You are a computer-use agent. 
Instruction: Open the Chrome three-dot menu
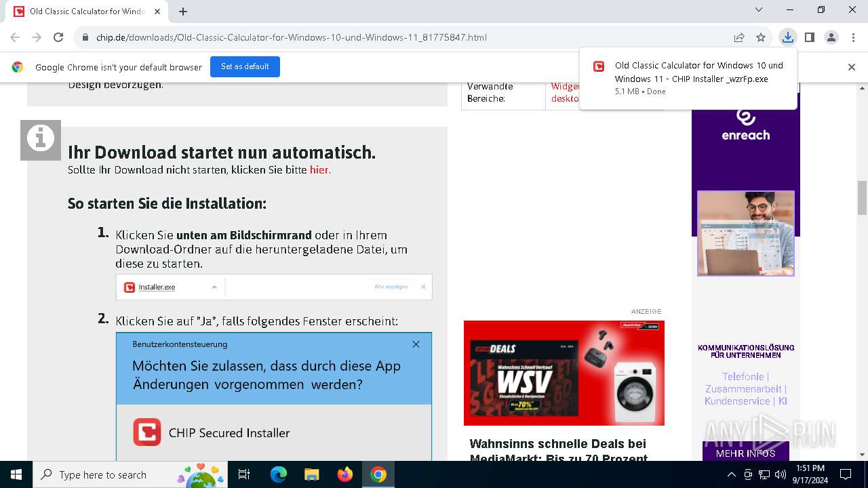pyautogui.click(x=852, y=37)
